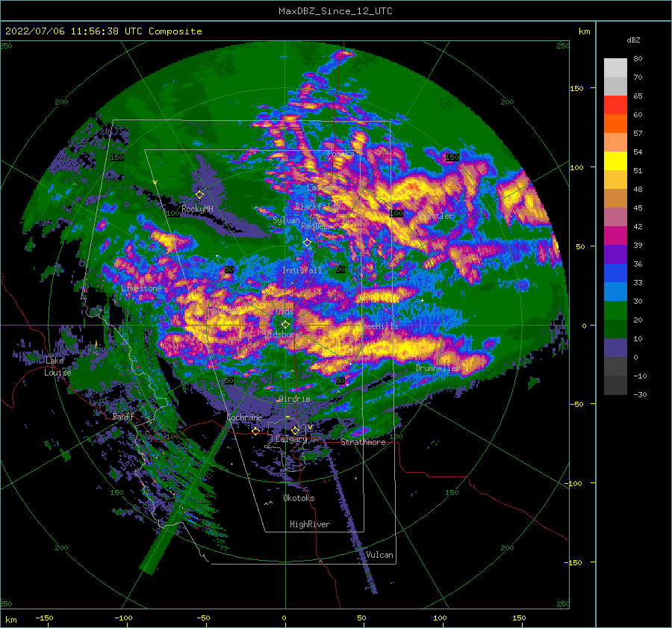The height and width of the screenshot is (628, 672).
Task: Click the Sylvan label on the map
Action: pyautogui.click(x=286, y=220)
